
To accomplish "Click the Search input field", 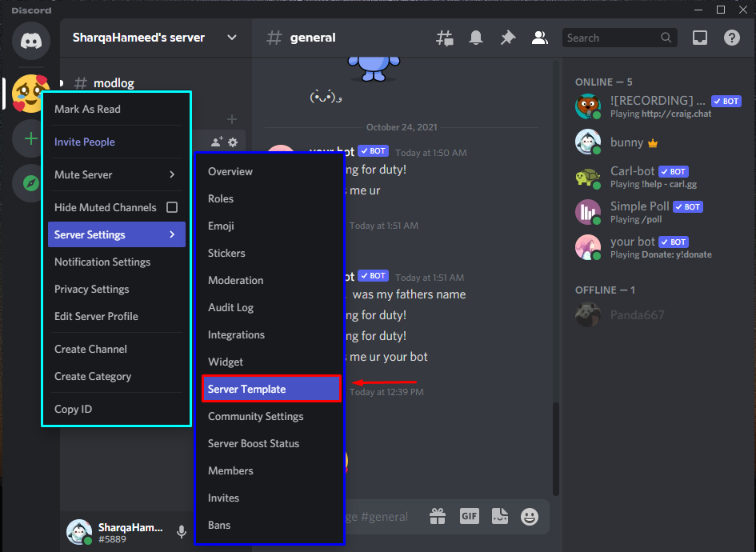I will click(x=619, y=38).
